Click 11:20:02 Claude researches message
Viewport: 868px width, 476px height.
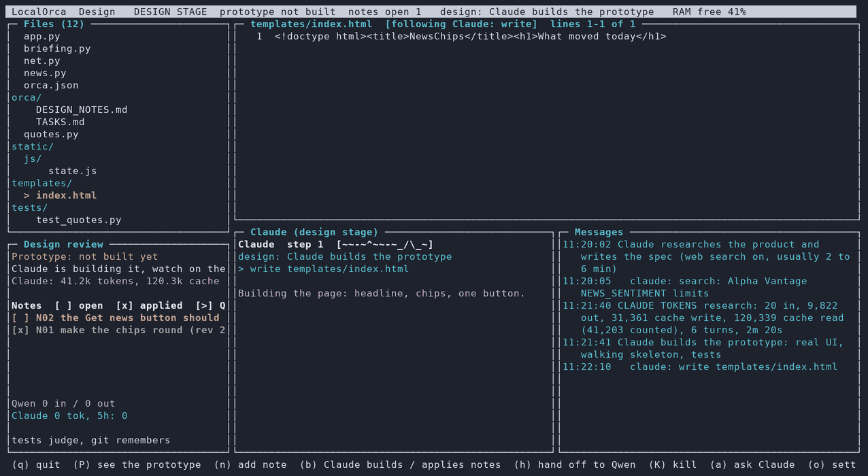tap(706, 256)
